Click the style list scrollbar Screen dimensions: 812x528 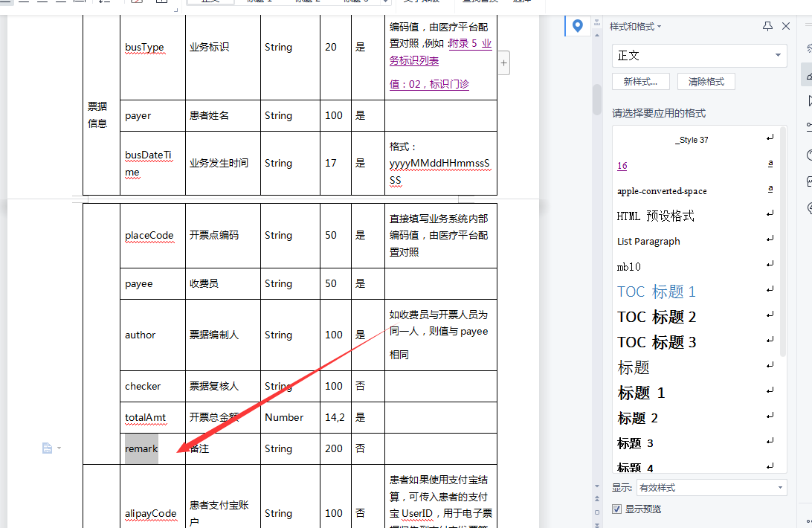[x=783, y=241]
